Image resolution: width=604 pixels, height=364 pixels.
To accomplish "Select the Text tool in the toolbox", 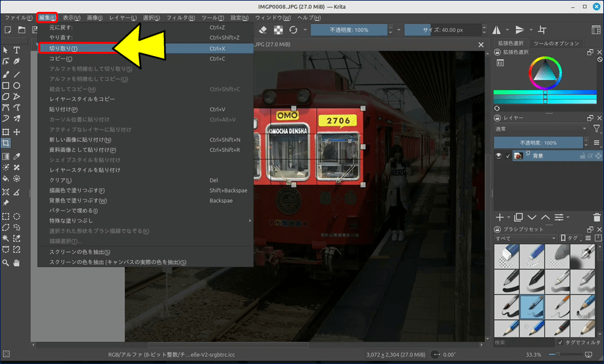I will tap(17, 50).
